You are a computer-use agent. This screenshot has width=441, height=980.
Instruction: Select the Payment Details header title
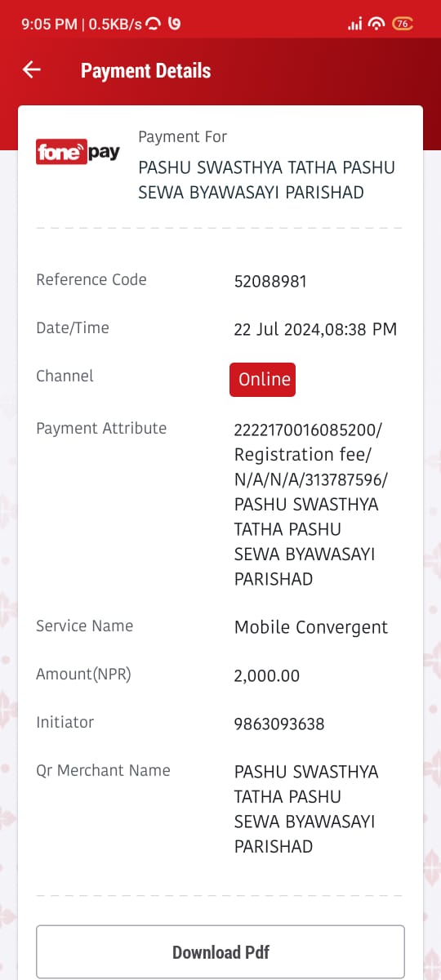(145, 71)
